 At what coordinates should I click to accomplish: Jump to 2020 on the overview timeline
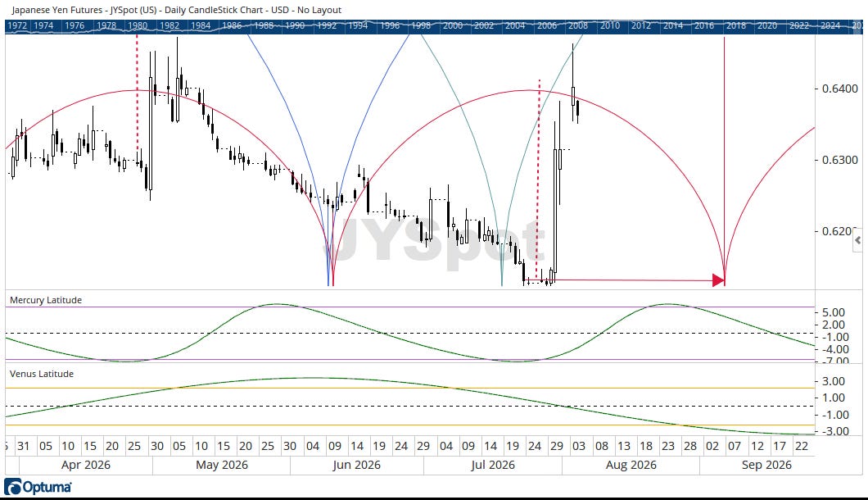tap(767, 25)
